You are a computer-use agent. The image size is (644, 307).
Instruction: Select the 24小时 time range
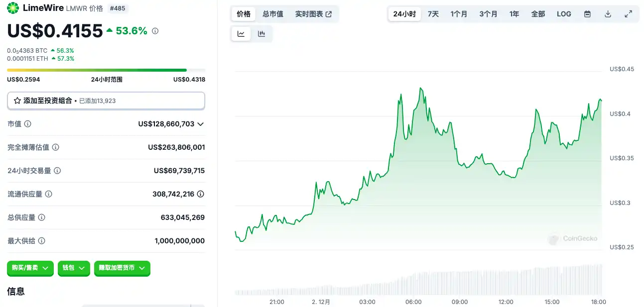(x=404, y=14)
